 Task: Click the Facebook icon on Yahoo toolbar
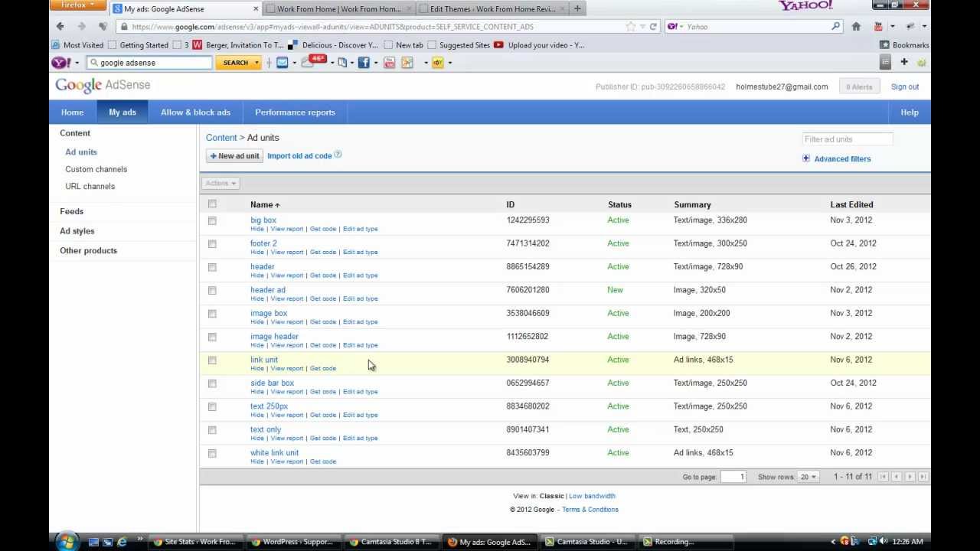(364, 63)
